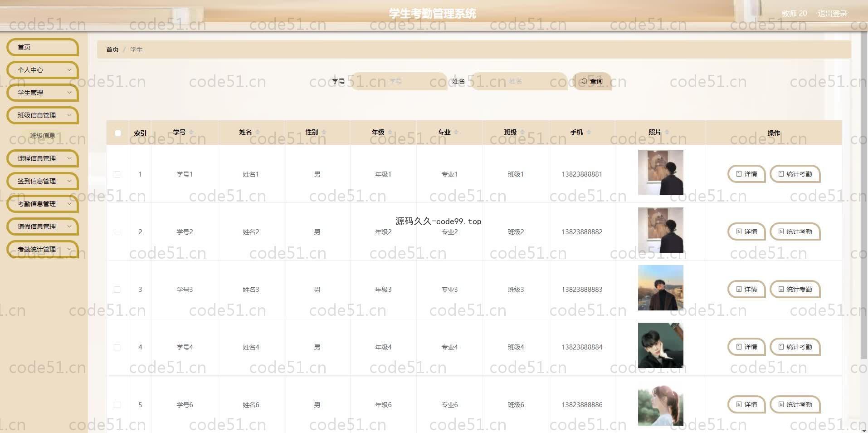Open 详情 for 姓名6
This screenshot has width=868, height=433.
pyautogui.click(x=746, y=404)
